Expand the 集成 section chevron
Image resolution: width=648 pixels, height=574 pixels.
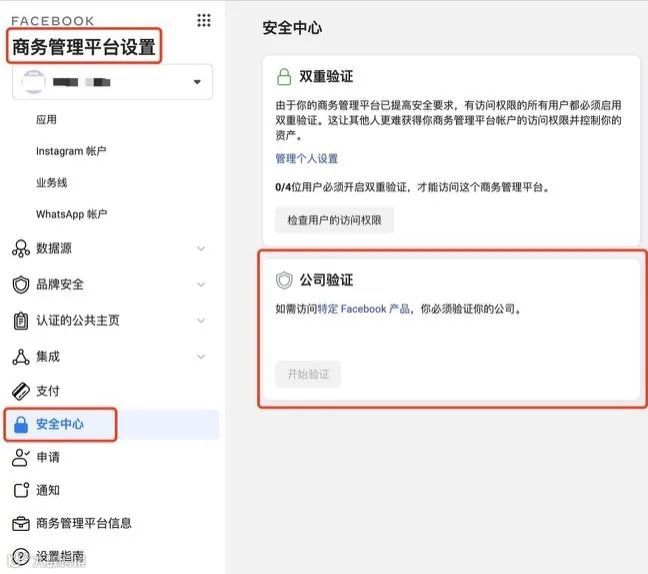(x=201, y=357)
